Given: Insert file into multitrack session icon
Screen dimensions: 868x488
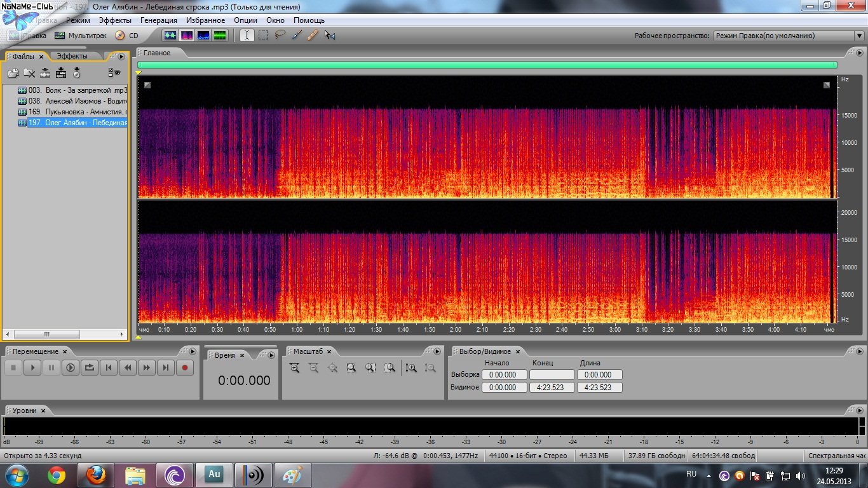Looking at the screenshot, I should pyautogui.click(x=61, y=73).
